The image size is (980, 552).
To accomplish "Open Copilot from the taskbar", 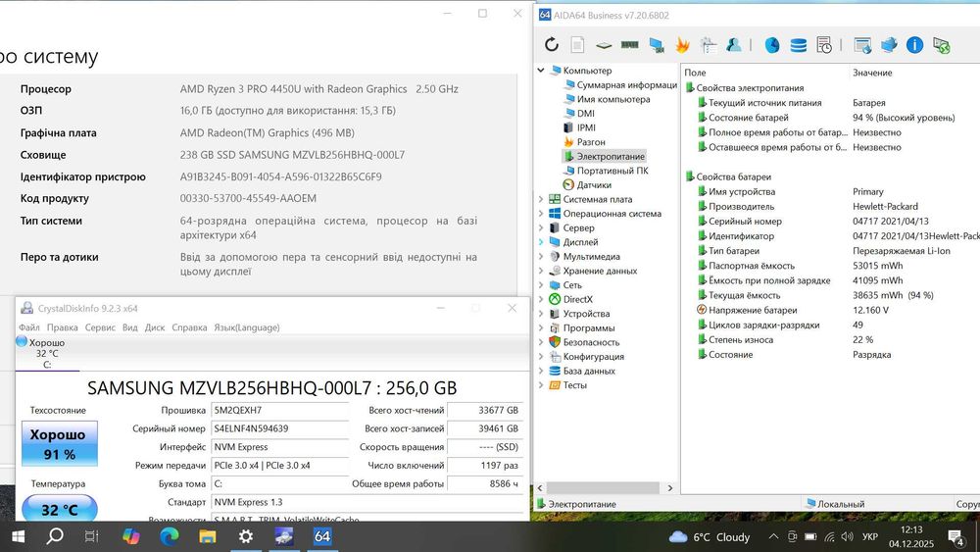I will (x=131, y=536).
